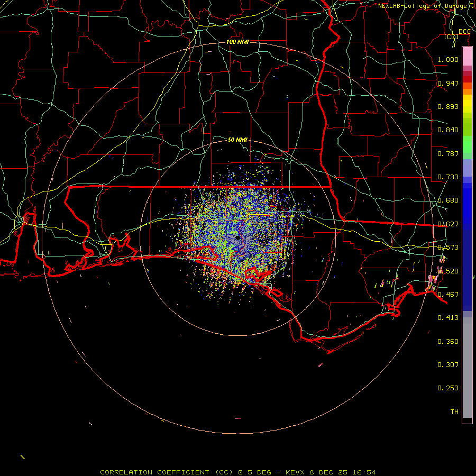
Task: Click the NEXLAB-College of DuPage credit text
Action: pos(422,6)
